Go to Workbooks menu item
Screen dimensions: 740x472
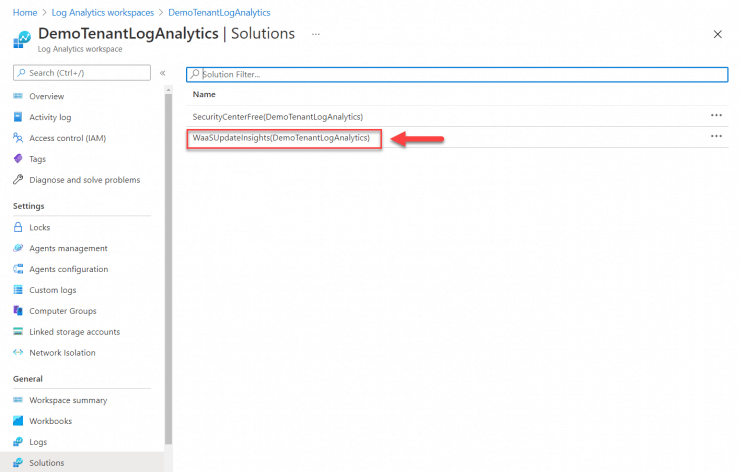(48, 421)
